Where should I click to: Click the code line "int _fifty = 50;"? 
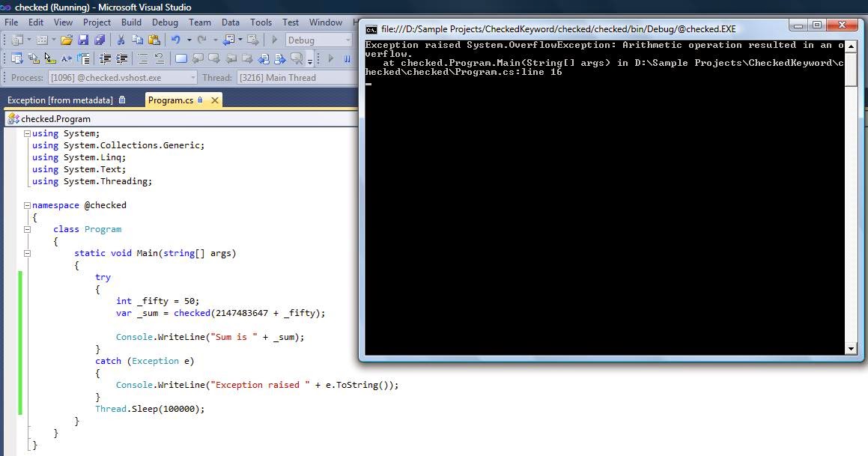click(158, 301)
